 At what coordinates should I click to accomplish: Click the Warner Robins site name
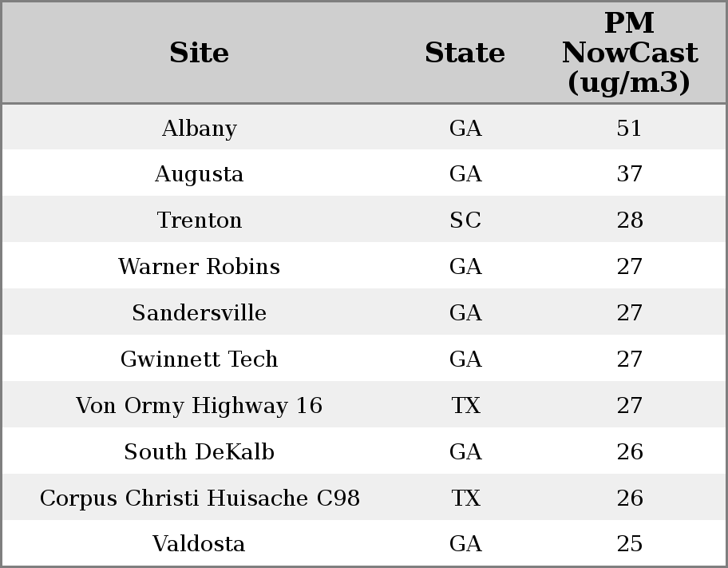click(199, 267)
